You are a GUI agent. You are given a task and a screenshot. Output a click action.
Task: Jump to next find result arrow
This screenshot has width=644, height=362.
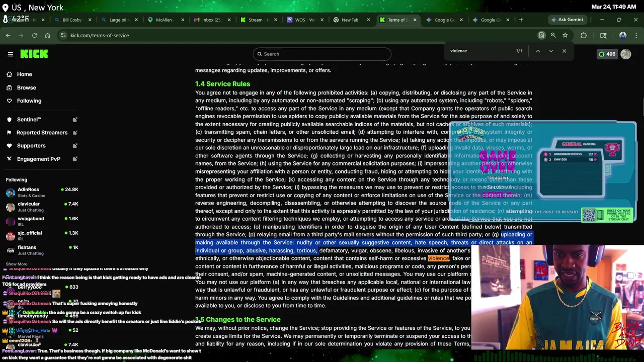(x=551, y=51)
